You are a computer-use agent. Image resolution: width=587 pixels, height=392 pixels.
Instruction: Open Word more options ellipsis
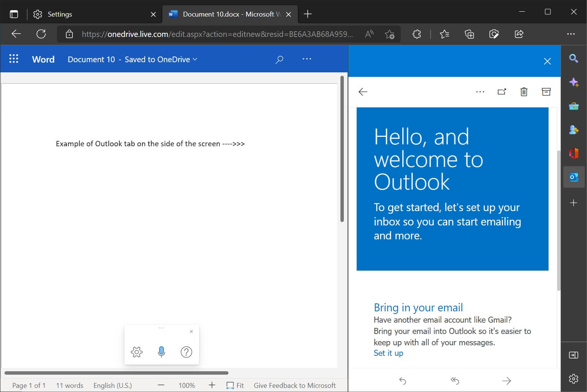tap(307, 59)
